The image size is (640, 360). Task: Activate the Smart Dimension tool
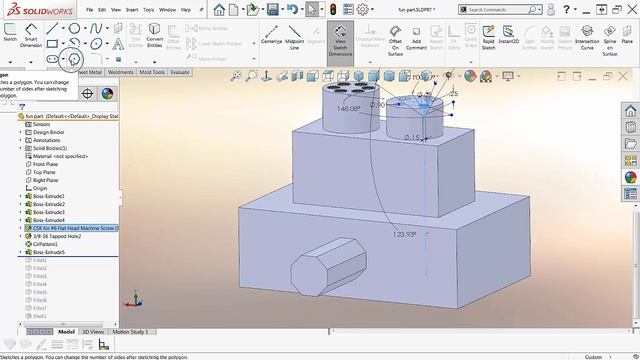point(31,35)
